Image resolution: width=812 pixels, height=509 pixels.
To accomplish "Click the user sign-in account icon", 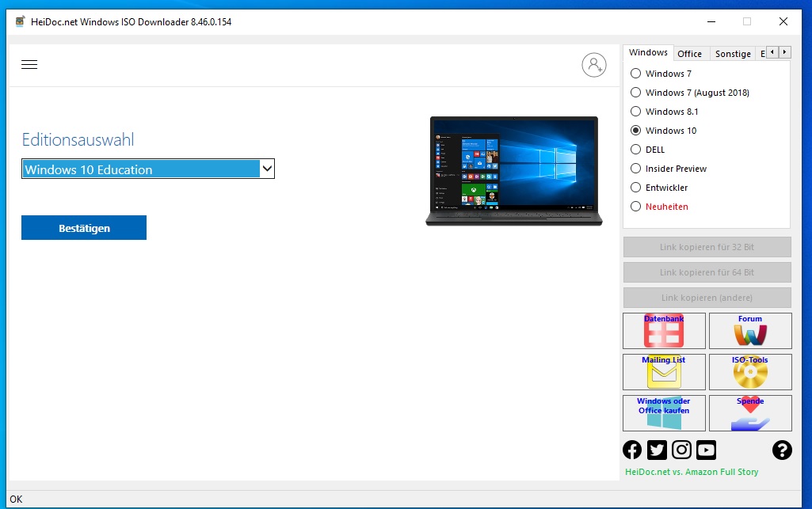I will pos(593,65).
